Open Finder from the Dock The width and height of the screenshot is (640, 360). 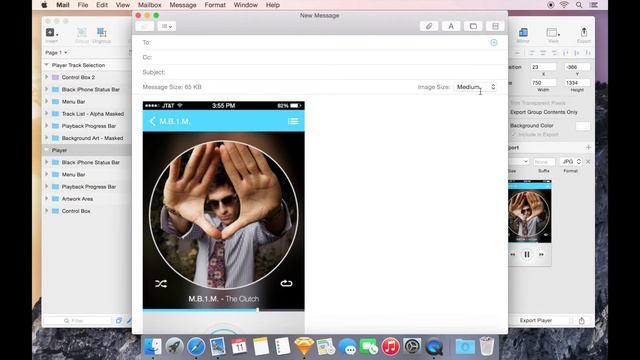click(x=153, y=347)
